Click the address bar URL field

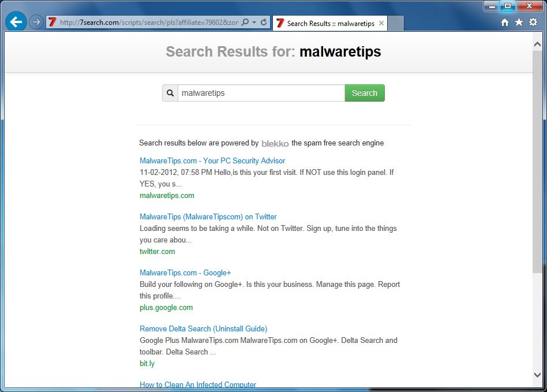coord(149,23)
